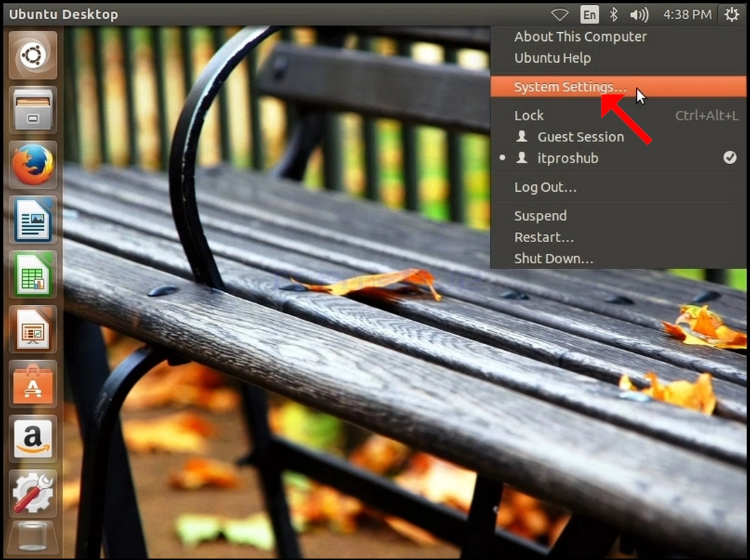
Task: Open the Bluetooth indicator menu
Action: coord(614,15)
